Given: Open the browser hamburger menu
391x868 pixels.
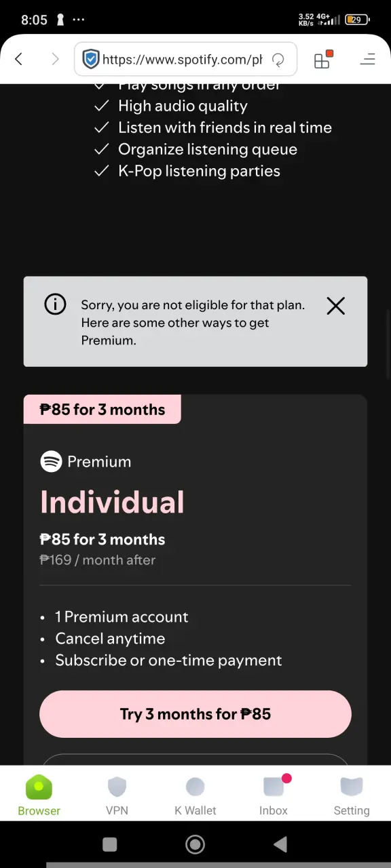Looking at the screenshot, I should pos(367,60).
